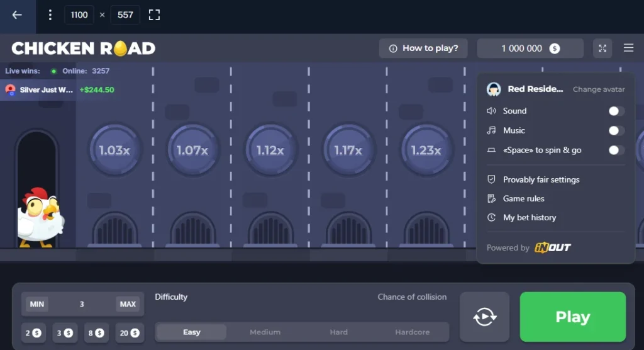Toggle the Music switch
This screenshot has width=644, height=350.
pyautogui.click(x=616, y=130)
